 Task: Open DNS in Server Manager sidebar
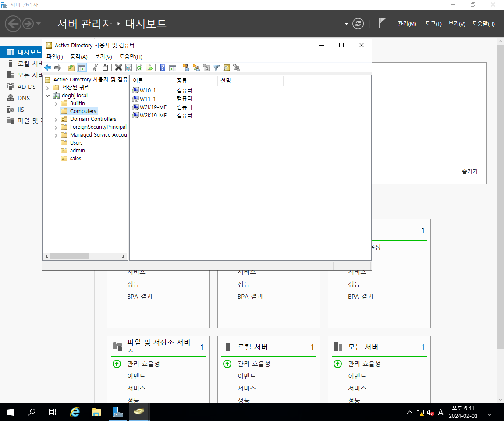click(24, 98)
